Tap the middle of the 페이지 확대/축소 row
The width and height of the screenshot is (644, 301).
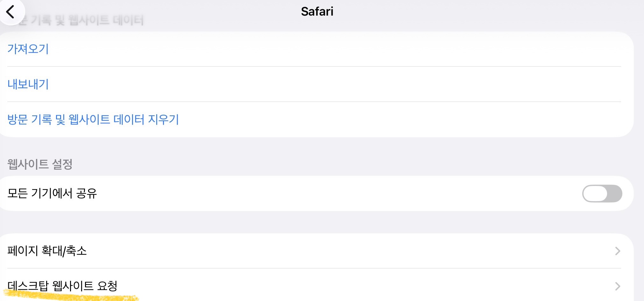318,251
